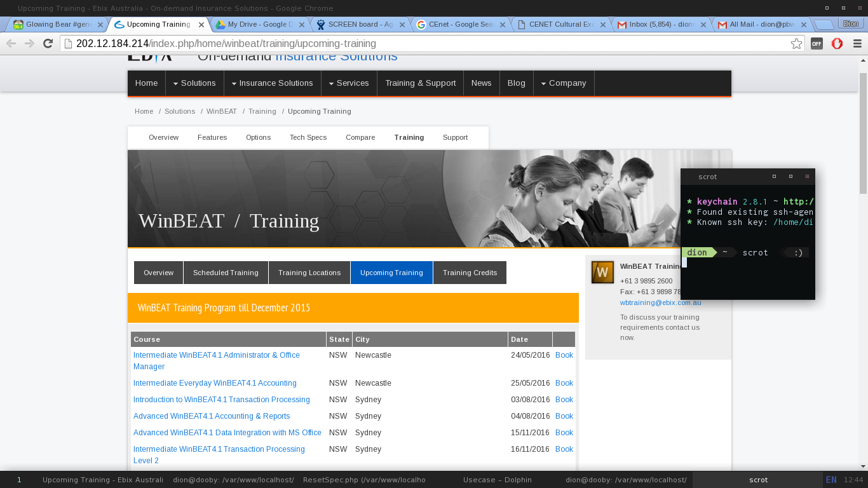
Task: Click the OFF extension icon in Chrome toolbar
Action: click(x=817, y=44)
